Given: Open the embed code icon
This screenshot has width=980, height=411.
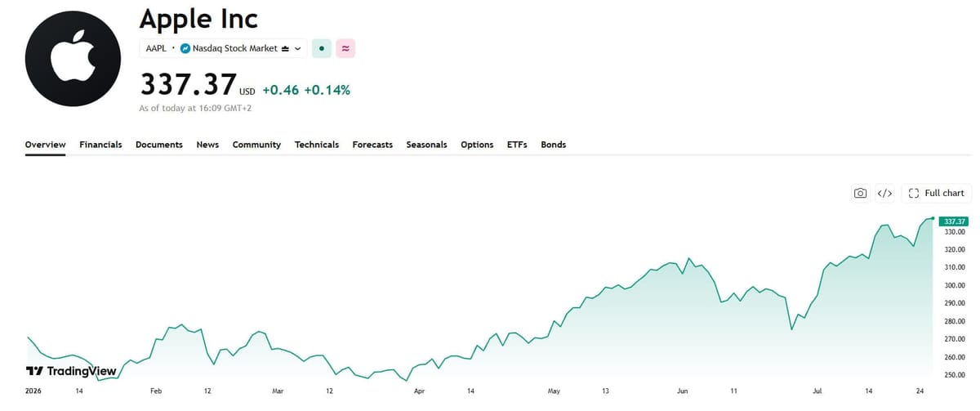Looking at the screenshot, I should [884, 194].
